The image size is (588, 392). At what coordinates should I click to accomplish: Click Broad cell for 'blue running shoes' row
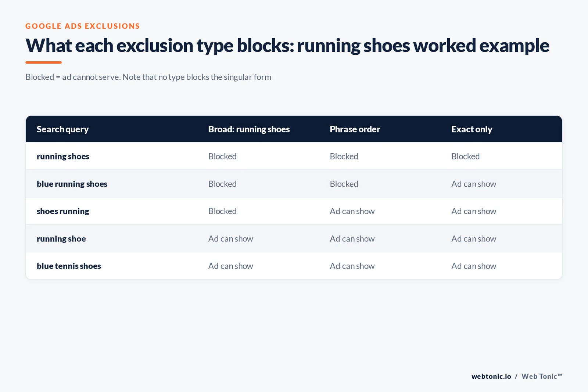[x=222, y=184]
